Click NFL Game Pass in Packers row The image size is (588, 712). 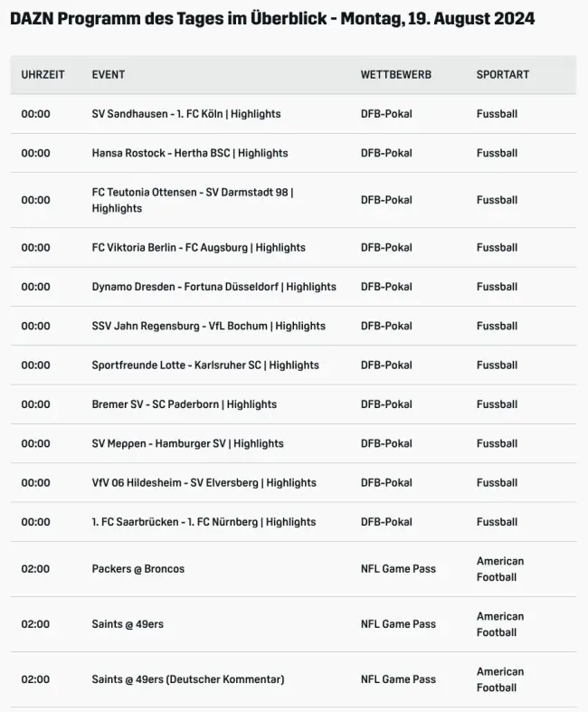coord(398,569)
